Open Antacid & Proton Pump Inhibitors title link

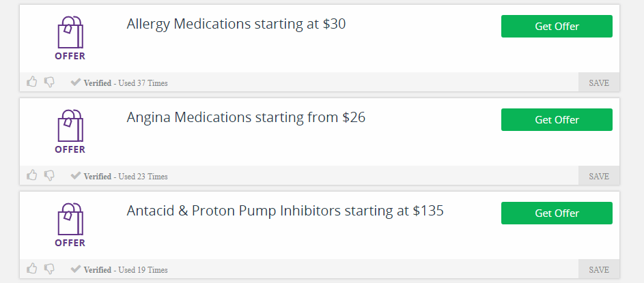[285, 211]
